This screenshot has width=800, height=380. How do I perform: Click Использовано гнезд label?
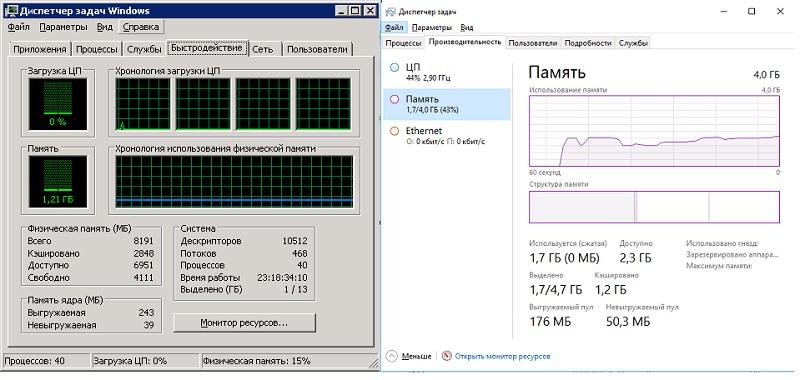click(722, 243)
